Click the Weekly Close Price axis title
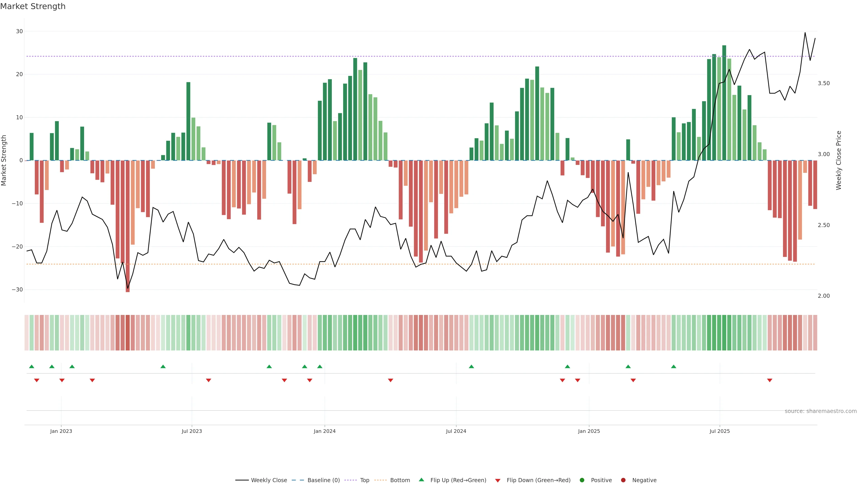Screen dimensions: 868x488 (839, 160)
